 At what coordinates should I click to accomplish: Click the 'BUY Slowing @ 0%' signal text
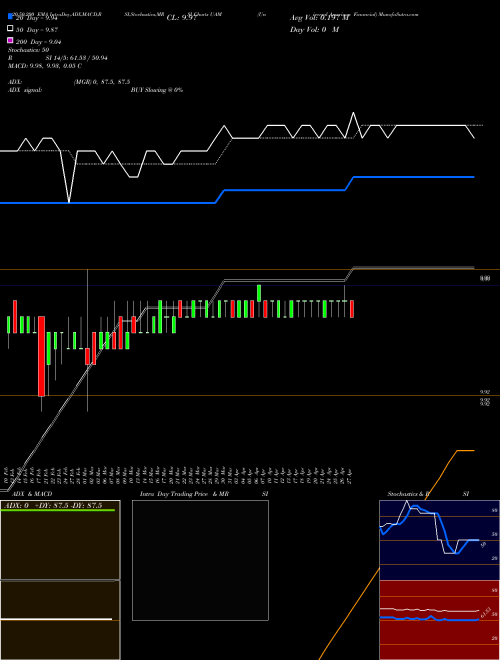pos(157,90)
